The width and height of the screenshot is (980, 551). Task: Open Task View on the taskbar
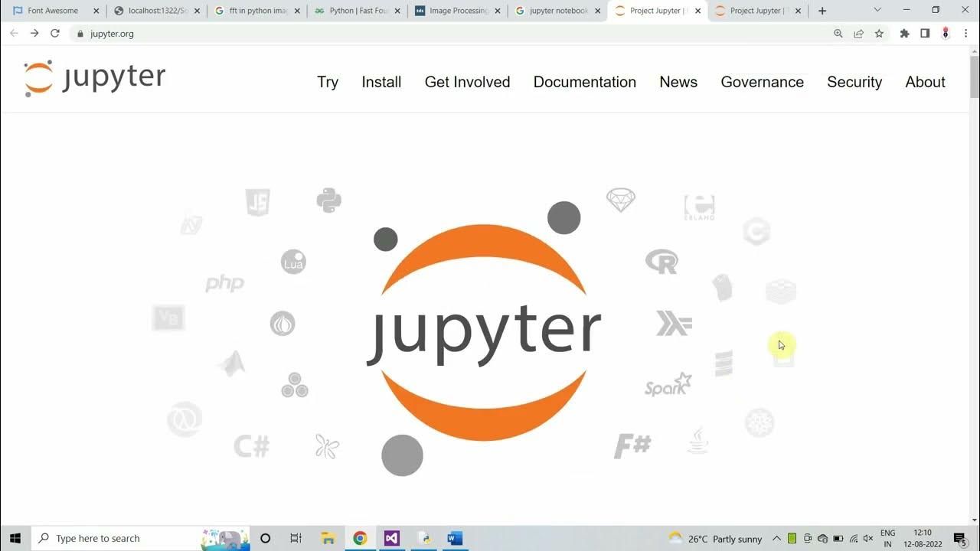[296, 538]
